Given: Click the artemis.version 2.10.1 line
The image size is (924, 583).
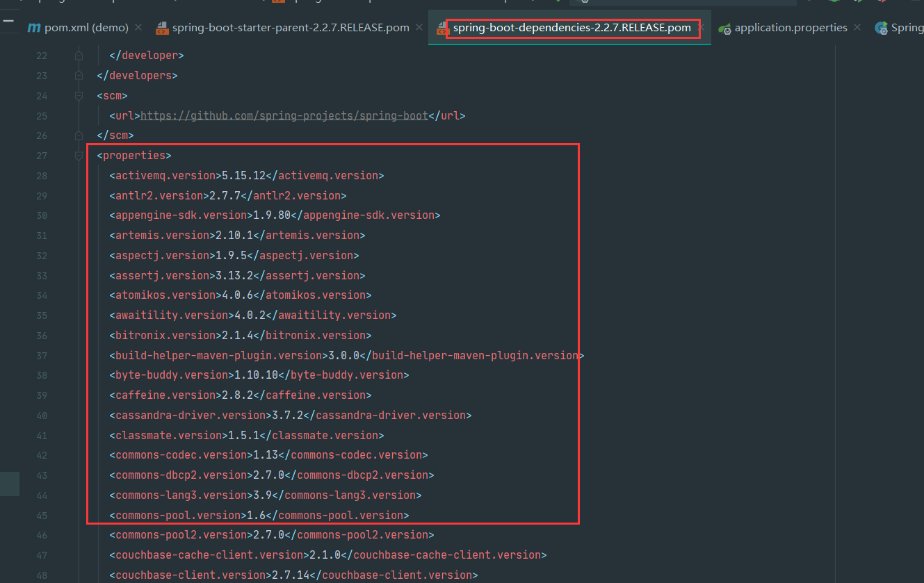Looking at the screenshot, I should (237, 235).
